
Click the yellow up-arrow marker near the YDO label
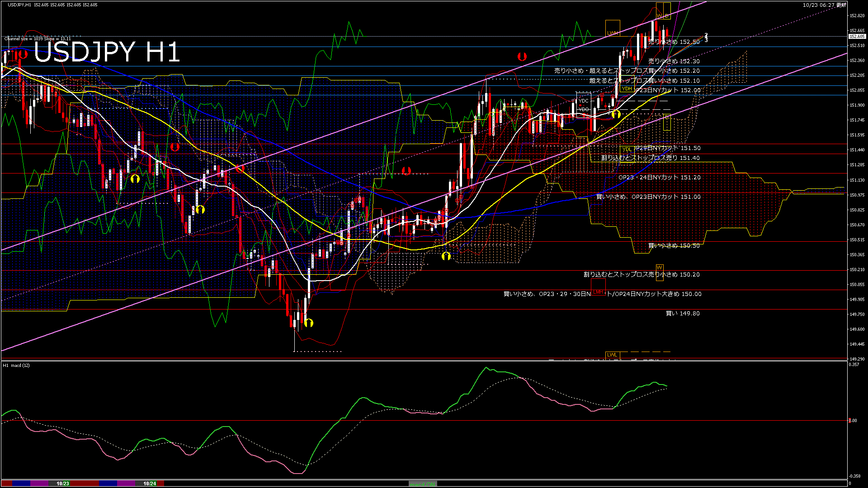point(616,114)
